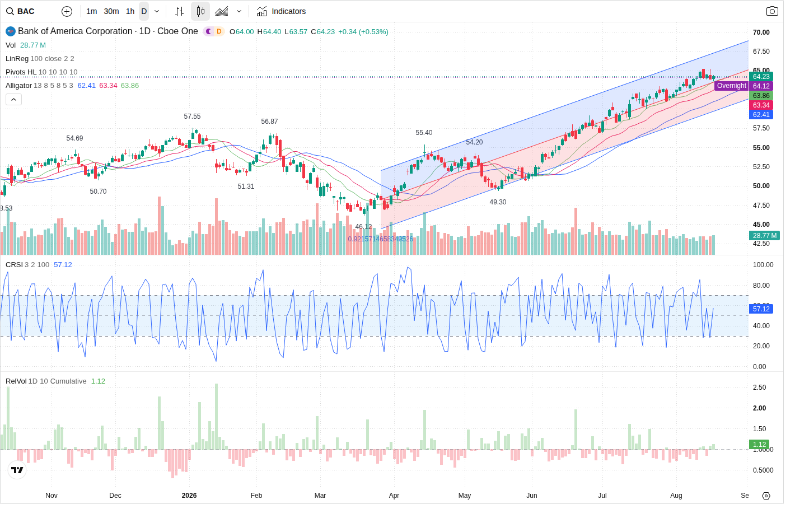Screen dimensions: 795x532
Task: Click the 50.70 pivot low label
Action: tap(98, 192)
